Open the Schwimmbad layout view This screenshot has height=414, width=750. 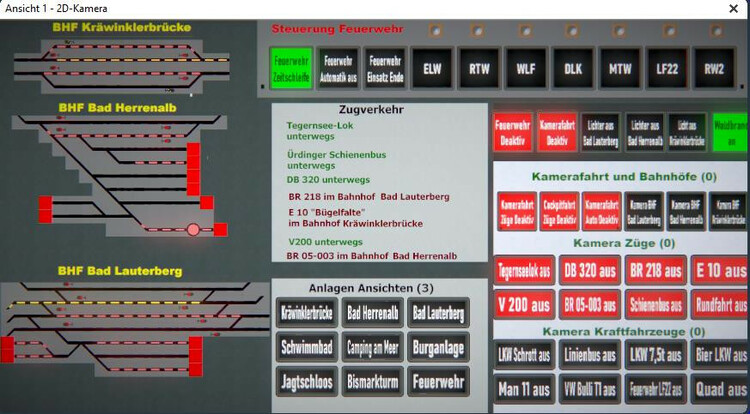(x=307, y=348)
